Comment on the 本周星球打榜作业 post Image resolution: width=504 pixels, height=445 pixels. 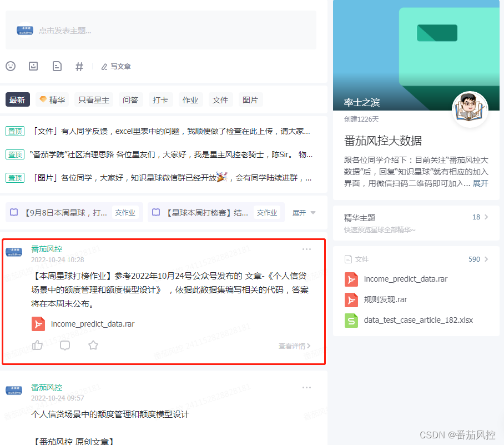tap(65, 345)
